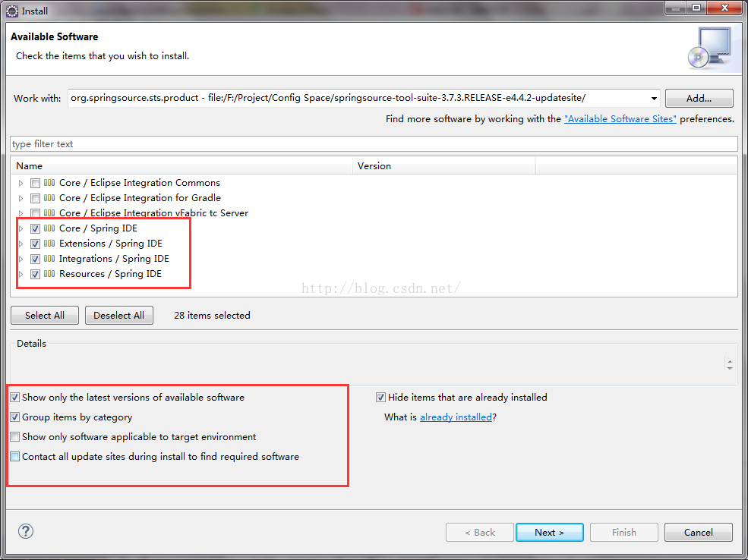748x560 pixels.
Task: Click the Add... button
Action: [x=699, y=98]
